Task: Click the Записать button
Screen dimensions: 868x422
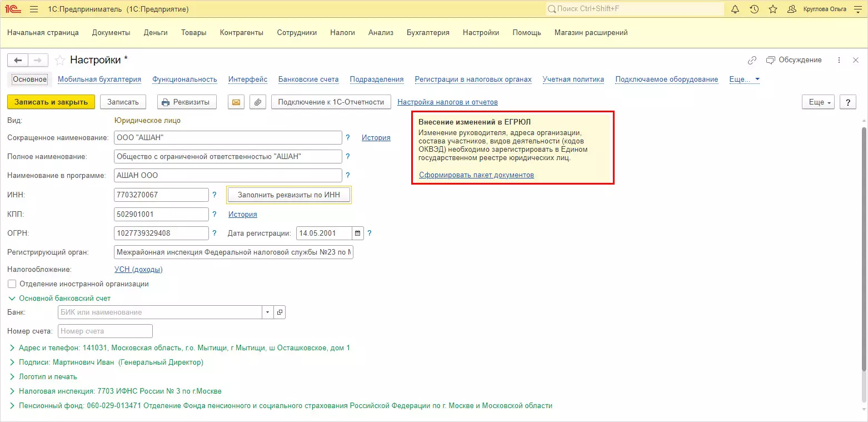Action: point(123,102)
